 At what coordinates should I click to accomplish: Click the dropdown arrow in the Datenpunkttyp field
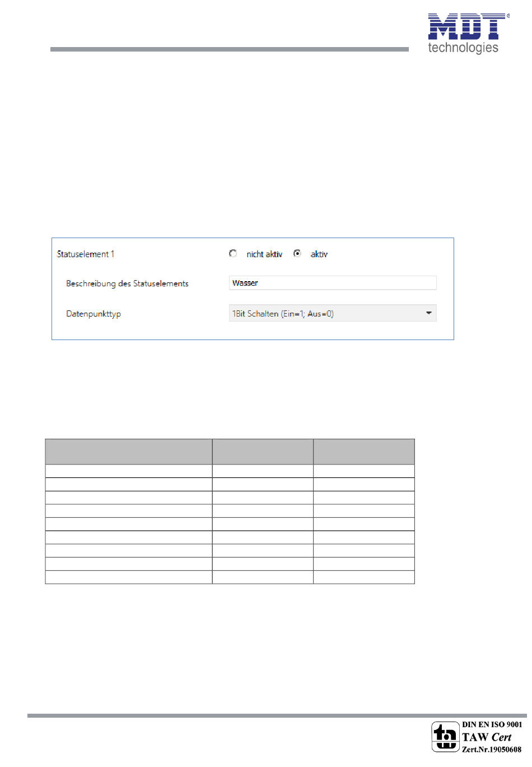tap(428, 313)
